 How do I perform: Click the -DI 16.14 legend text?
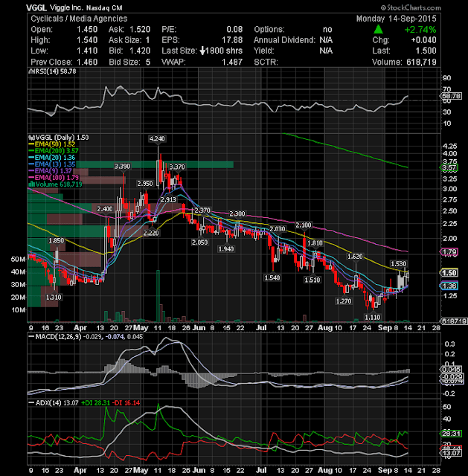click(x=126, y=403)
